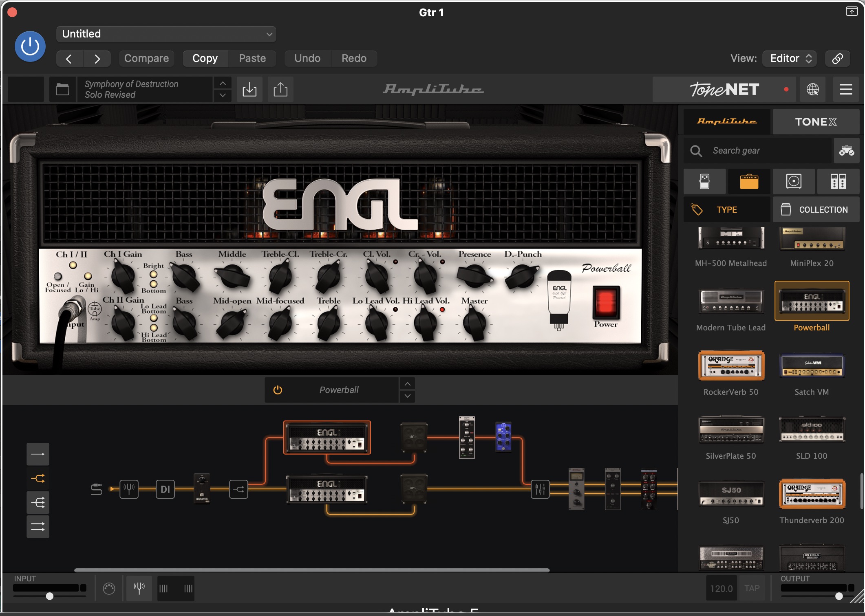Open the Untitled preset dropdown
The image size is (865, 616).
[x=166, y=34]
